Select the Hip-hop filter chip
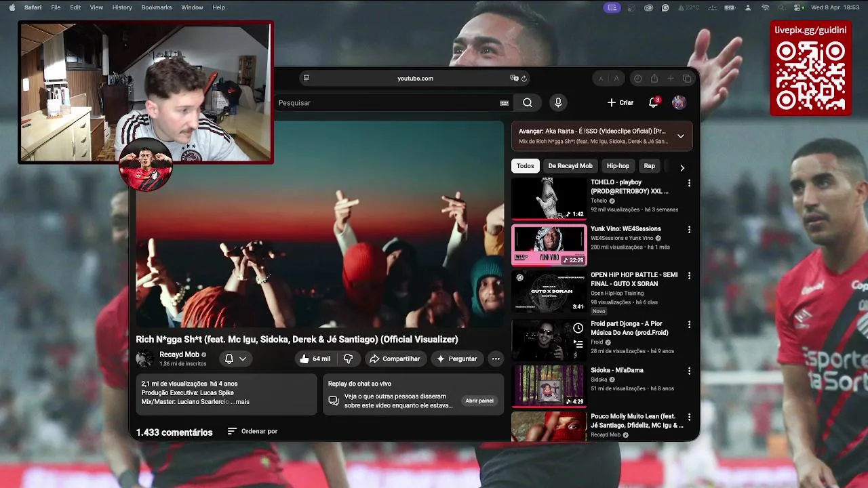This screenshot has height=488, width=868. (x=618, y=166)
